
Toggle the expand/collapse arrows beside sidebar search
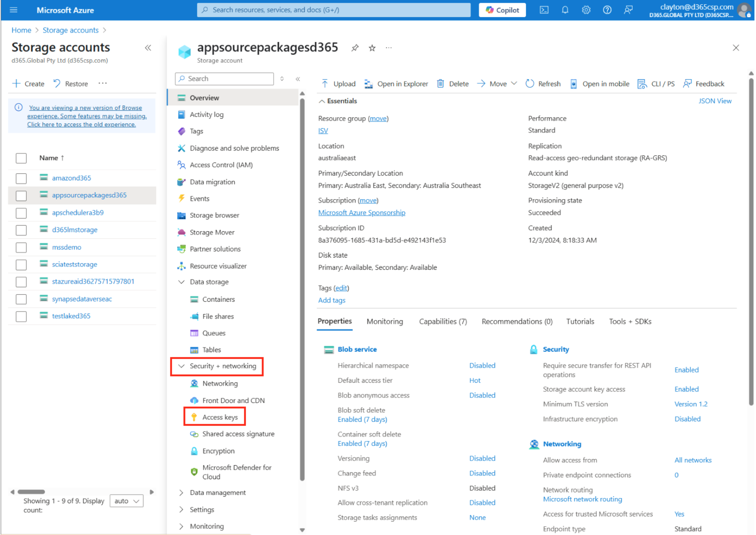coord(282,79)
